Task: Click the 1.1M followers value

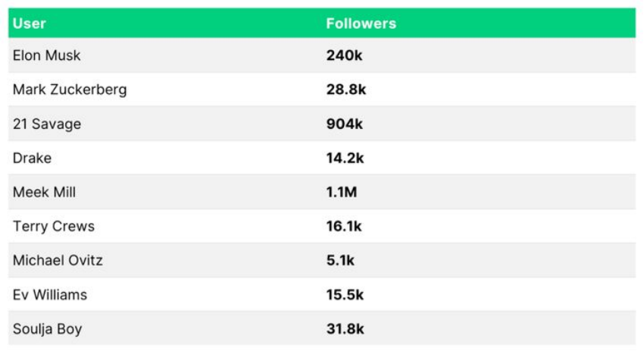Action: point(342,192)
